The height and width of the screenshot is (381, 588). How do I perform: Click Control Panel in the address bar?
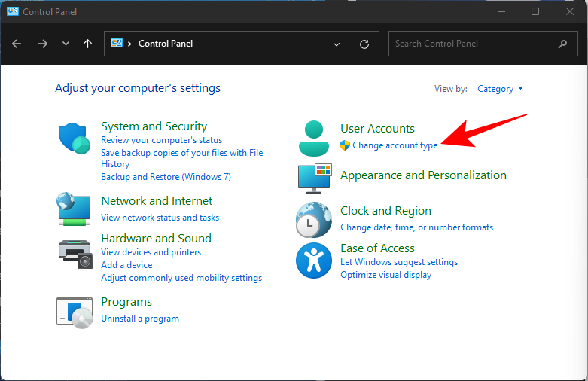(x=166, y=44)
